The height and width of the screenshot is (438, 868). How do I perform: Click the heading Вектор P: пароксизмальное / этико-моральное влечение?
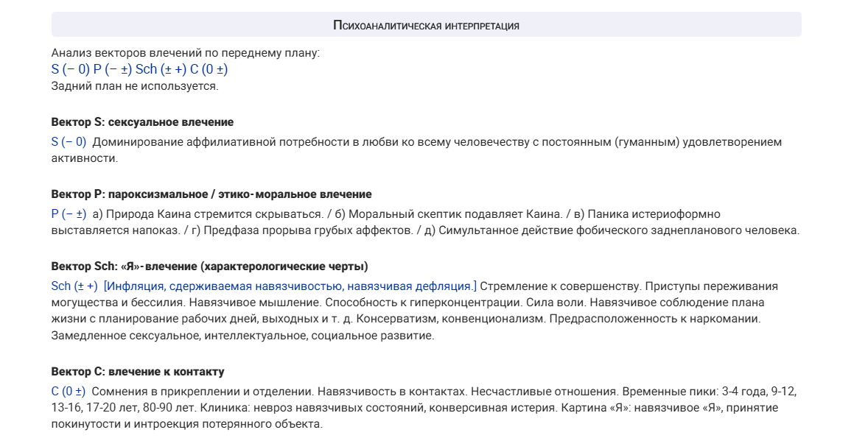click(211, 194)
